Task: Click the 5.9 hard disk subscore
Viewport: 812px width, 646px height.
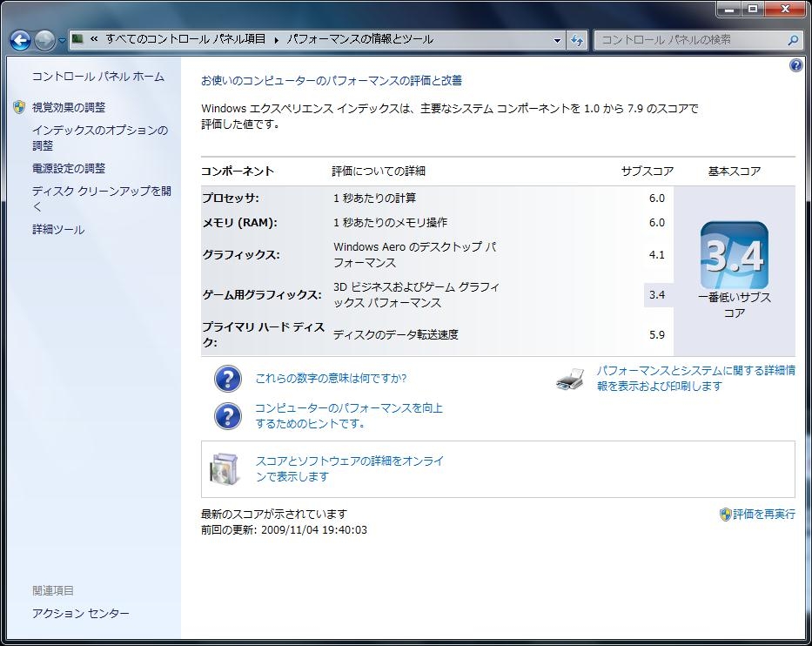Action: coord(657,334)
